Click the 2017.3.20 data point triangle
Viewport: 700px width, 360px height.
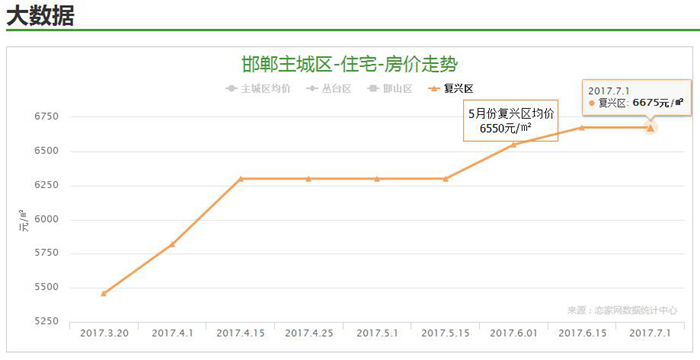pyautogui.click(x=104, y=293)
